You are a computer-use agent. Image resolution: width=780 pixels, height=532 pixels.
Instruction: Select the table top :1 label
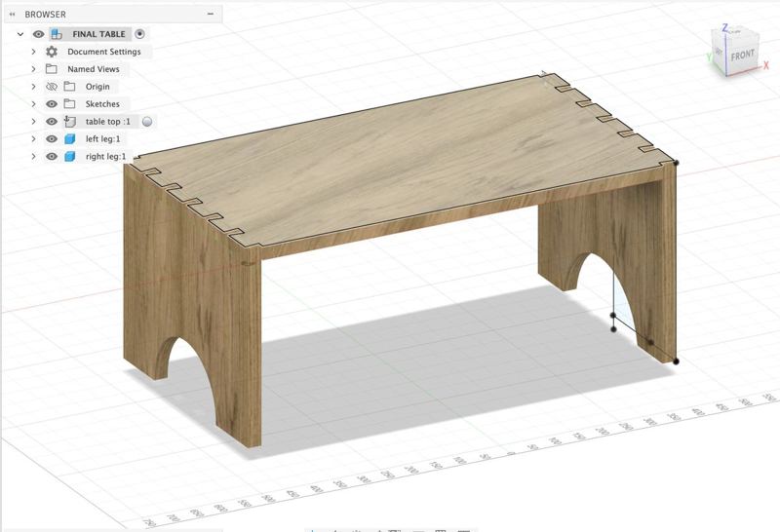[x=108, y=122]
